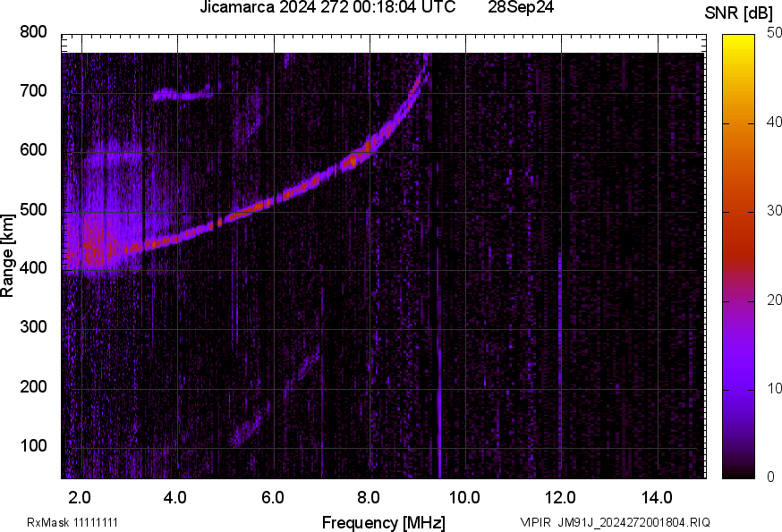Viewport: 782px width, 532px height.
Task: Click the 28Sep24 date label
Action: pyautogui.click(x=521, y=7)
